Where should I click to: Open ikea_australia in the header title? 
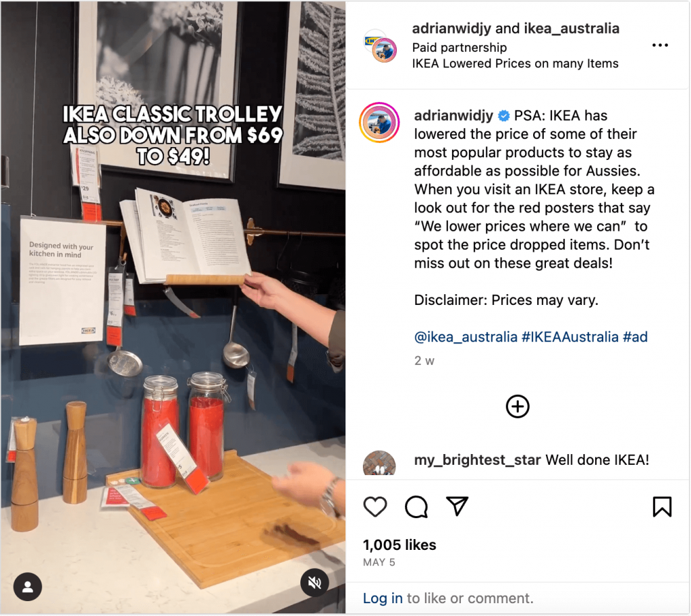pos(571,28)
